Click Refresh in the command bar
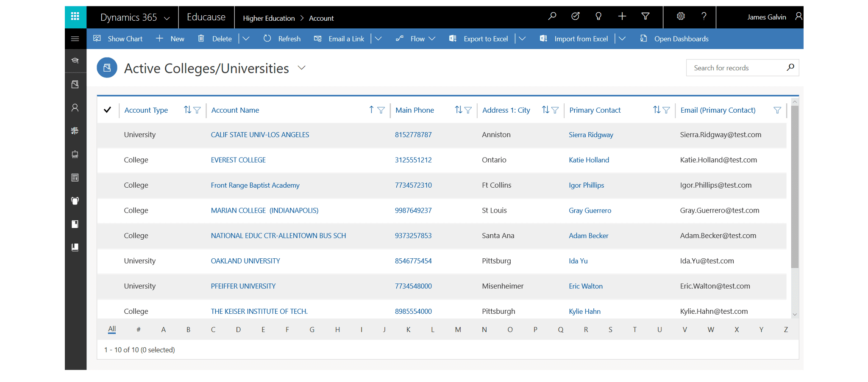 point(282,39)
